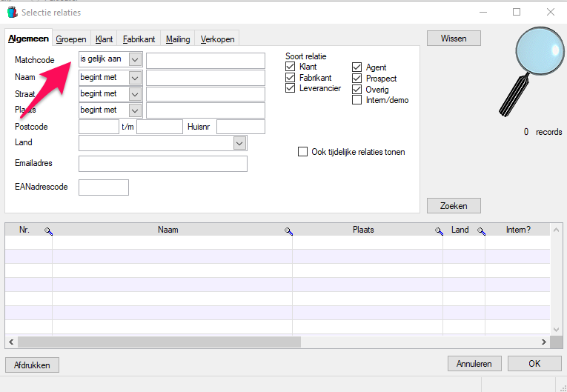Switch to the Groepen tab
The height and width of the screenshot is (392, 567).
pyautogui.click(x=71, y=39)
